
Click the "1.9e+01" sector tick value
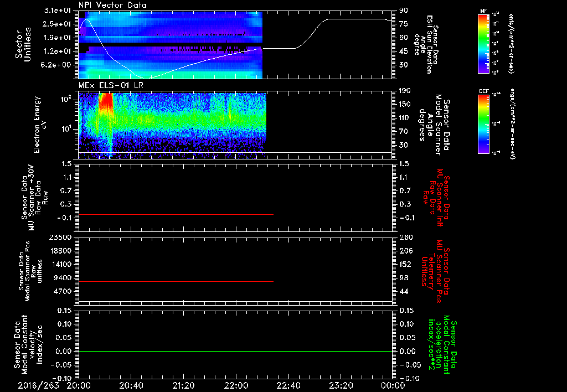(x=57, y=38)
